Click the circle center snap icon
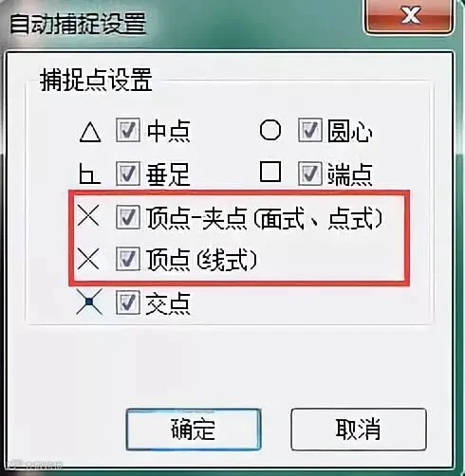 [x=270, y=130]
